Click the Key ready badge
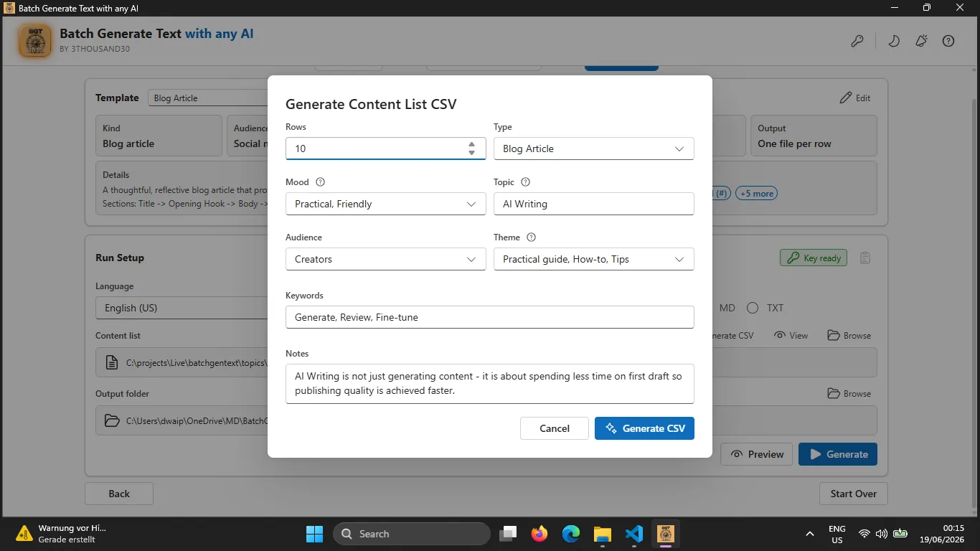The image size is (980, 551). (x=814, y=258)
